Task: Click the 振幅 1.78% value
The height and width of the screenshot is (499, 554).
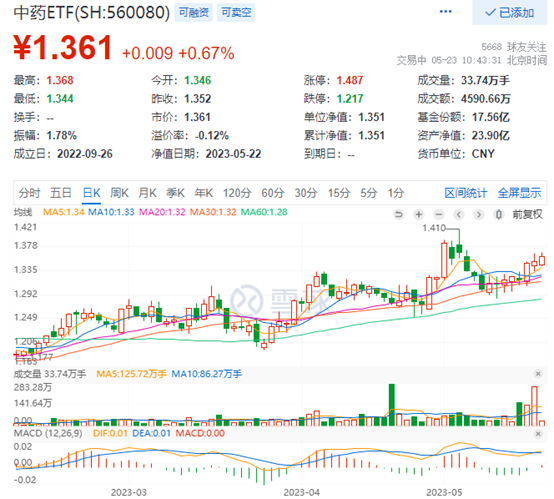Action: [61, 135]
